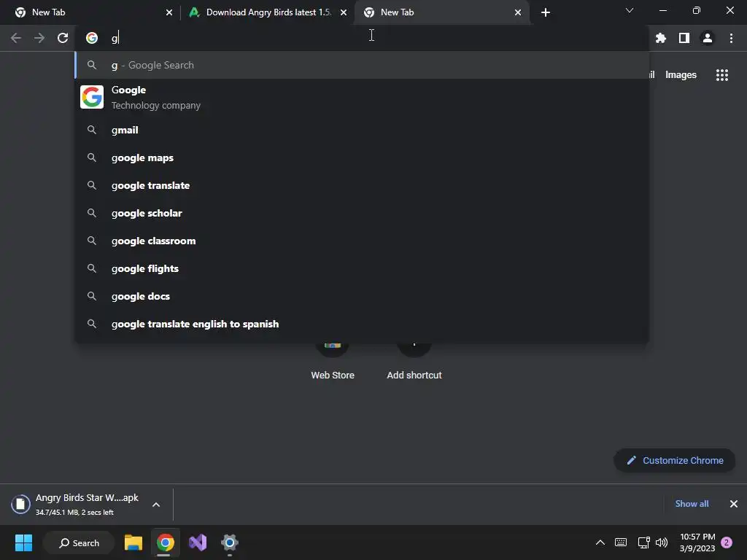Open the Settings gear taskbar icon

coord(230,542)
